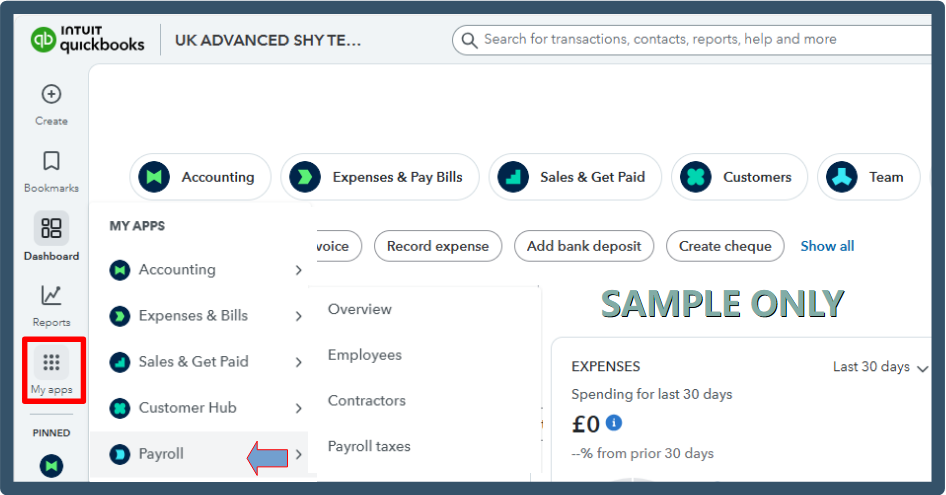Click the Accounting icon in My Apps list

(x=119, y=270)
